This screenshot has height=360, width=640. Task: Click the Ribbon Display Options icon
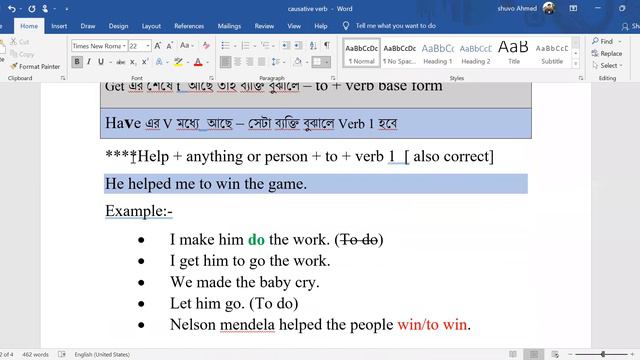tap(573, 8)
